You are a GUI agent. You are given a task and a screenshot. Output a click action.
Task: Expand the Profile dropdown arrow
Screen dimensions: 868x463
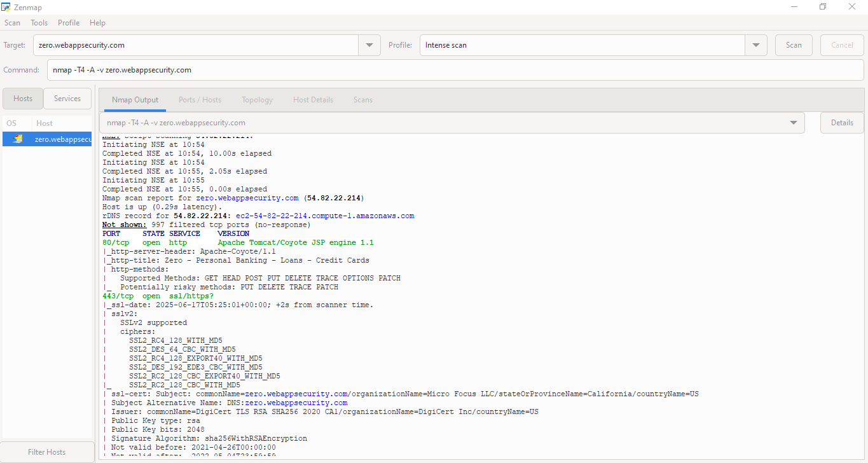755,45
